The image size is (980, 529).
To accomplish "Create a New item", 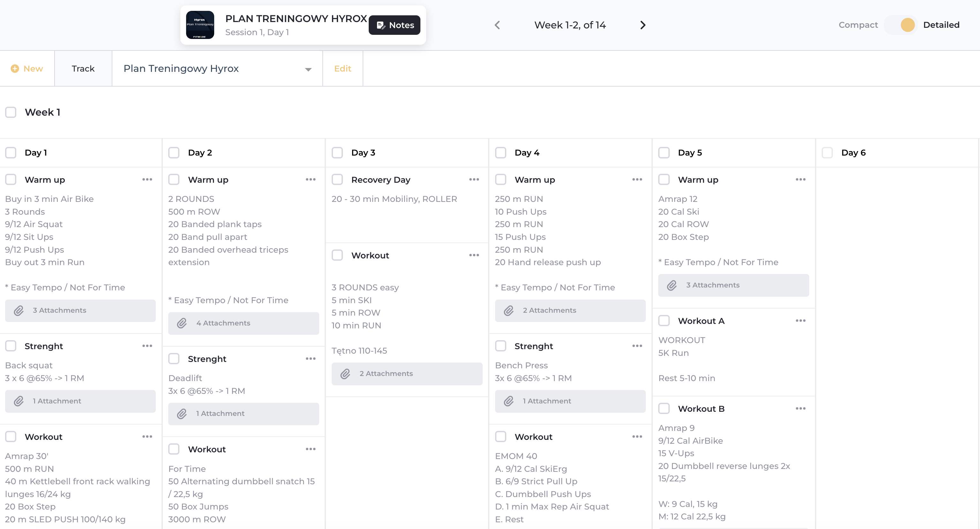I will [27, 68].
